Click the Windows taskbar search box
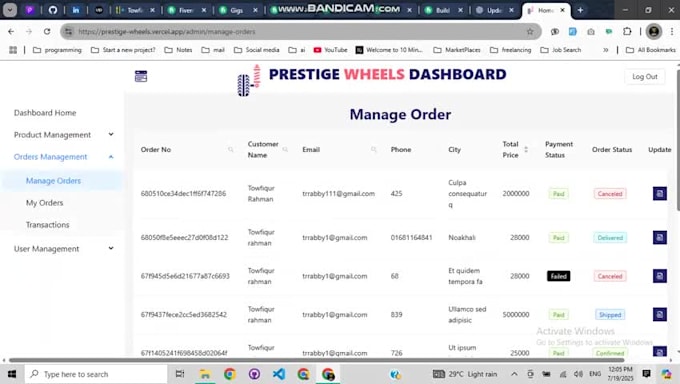 click(95, 374)
